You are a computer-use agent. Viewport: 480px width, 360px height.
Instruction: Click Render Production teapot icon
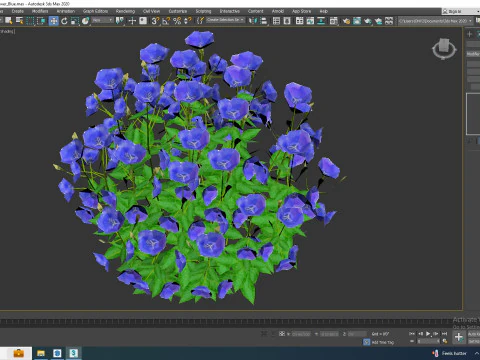pos(368,21)
